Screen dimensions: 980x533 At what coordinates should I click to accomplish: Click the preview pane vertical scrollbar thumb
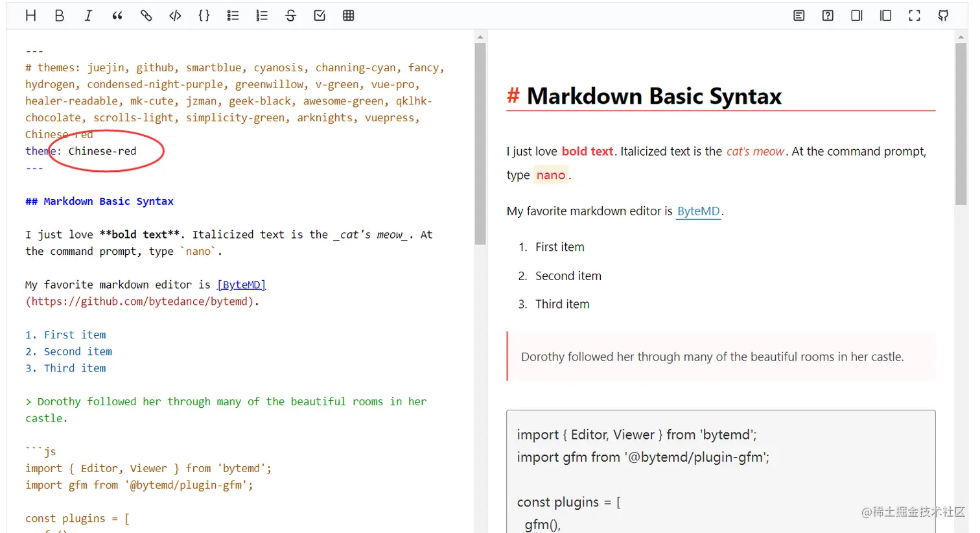pyautogui.click(x=961, y=124)
